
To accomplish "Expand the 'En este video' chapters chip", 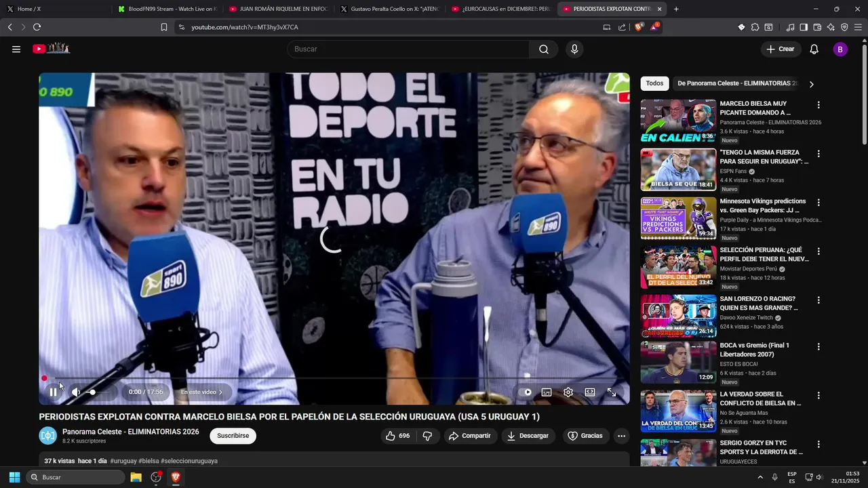I will point(201,392).
